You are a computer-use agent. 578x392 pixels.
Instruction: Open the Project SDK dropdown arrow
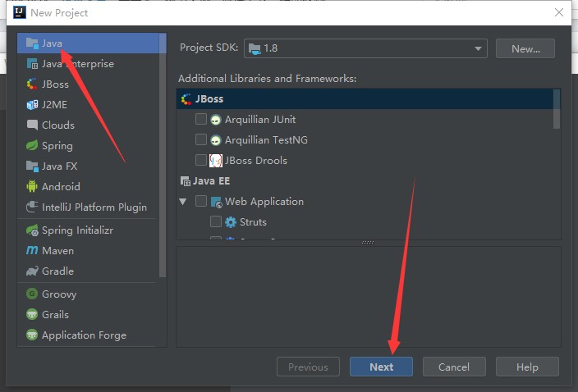(478, 48)
